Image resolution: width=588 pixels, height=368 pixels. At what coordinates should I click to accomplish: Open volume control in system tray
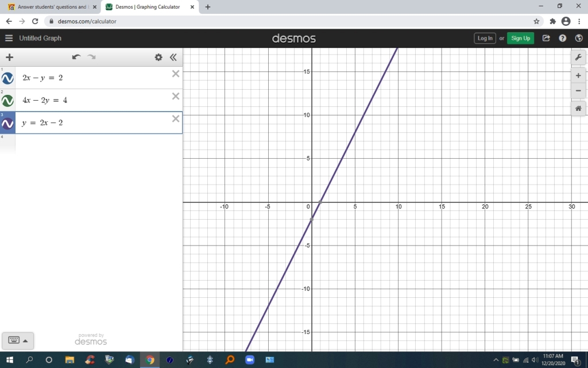[535, 360]
